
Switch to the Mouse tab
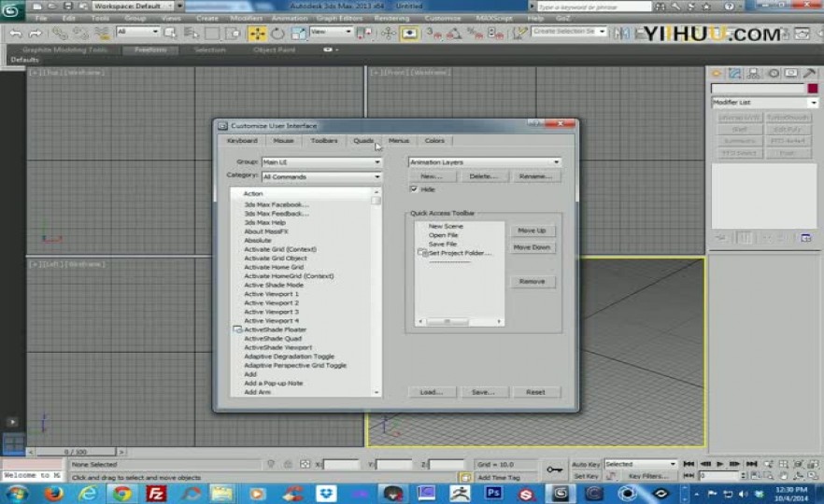click(x=283, y=141)
